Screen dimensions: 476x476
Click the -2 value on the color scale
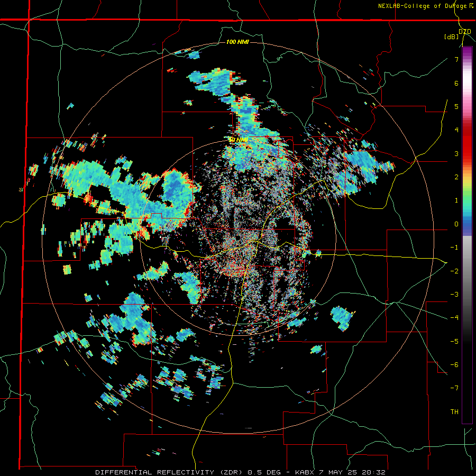click(454, 271)
